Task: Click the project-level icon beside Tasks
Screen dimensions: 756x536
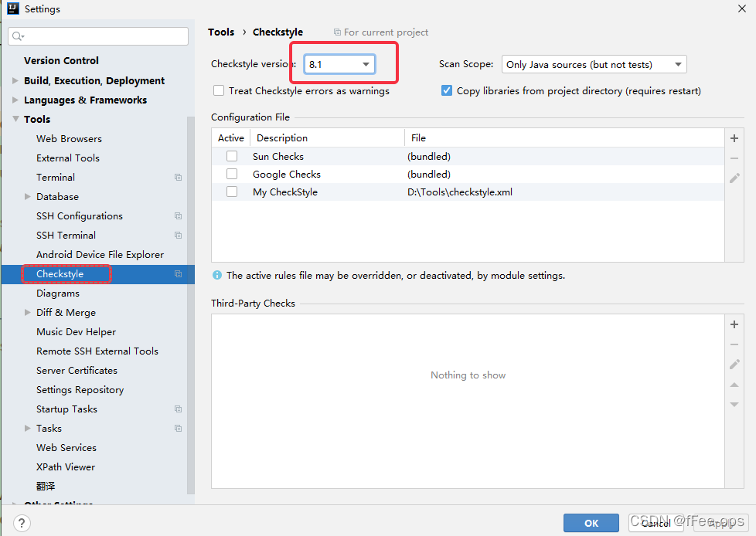Action: pos(178,428)
